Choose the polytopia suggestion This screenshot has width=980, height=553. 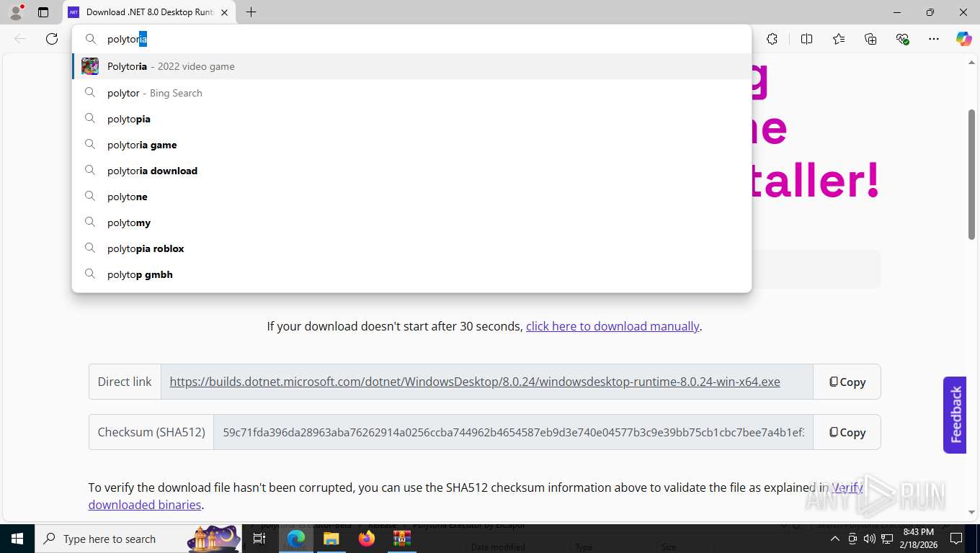(x=411, y=119)
